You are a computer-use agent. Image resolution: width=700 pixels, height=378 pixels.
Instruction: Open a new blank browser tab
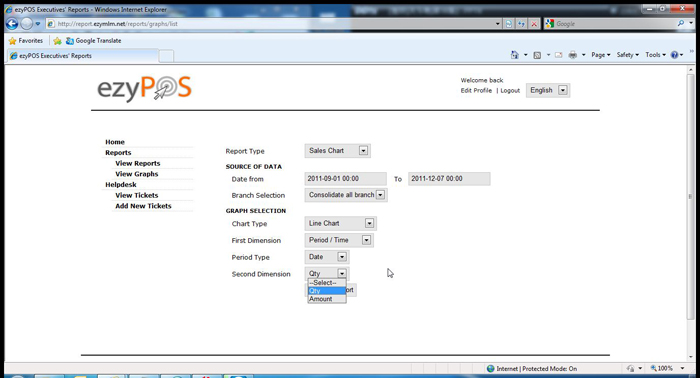[167, 56]
